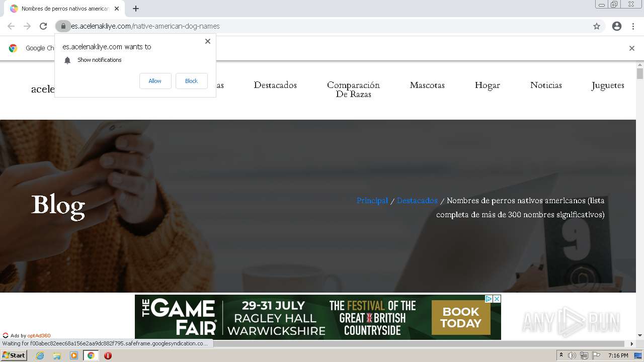Open the Chrome profile avatar icon

point(617,26)
